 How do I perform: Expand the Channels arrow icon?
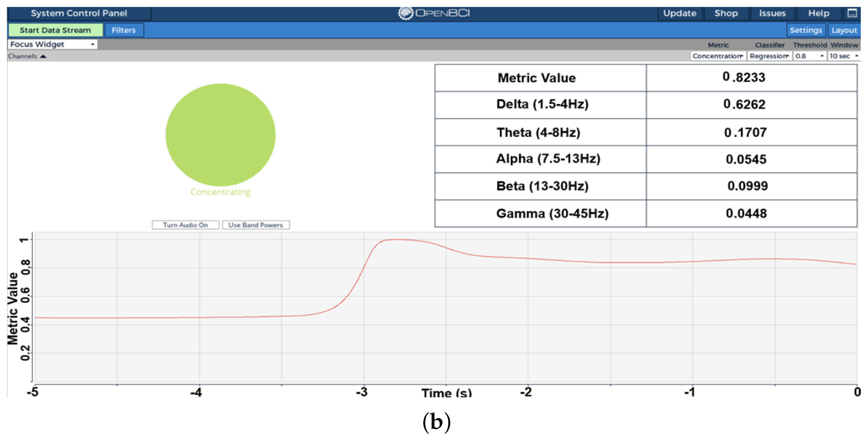tap(43, 56)
